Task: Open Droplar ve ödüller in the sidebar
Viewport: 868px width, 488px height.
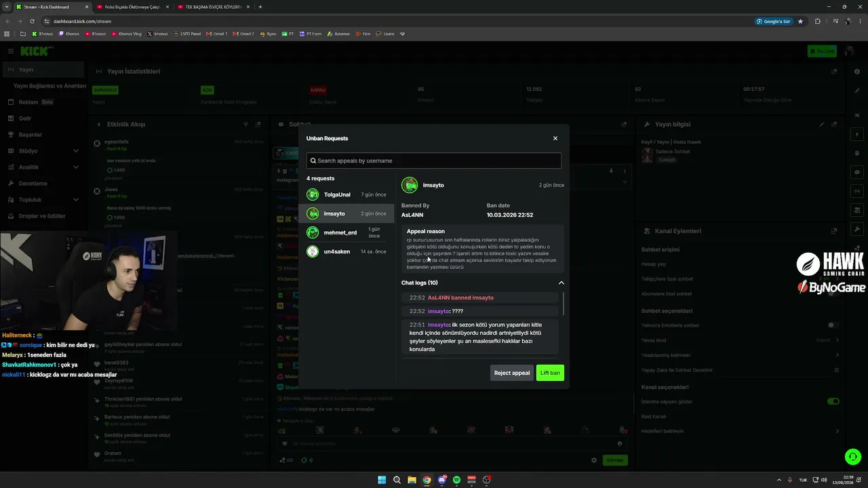Action: click(x=42, y=216)
